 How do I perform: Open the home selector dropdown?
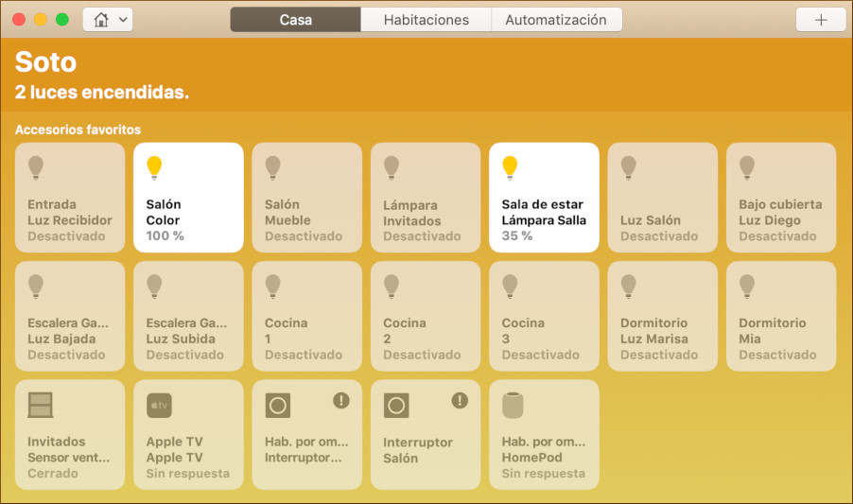pyautogui.click(x=108, y=20)
